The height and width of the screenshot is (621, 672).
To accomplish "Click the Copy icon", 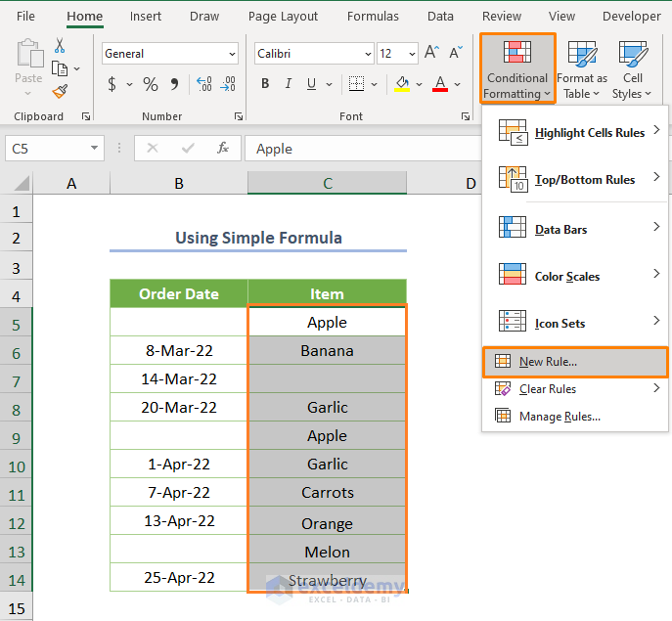I will pos(60,68).
